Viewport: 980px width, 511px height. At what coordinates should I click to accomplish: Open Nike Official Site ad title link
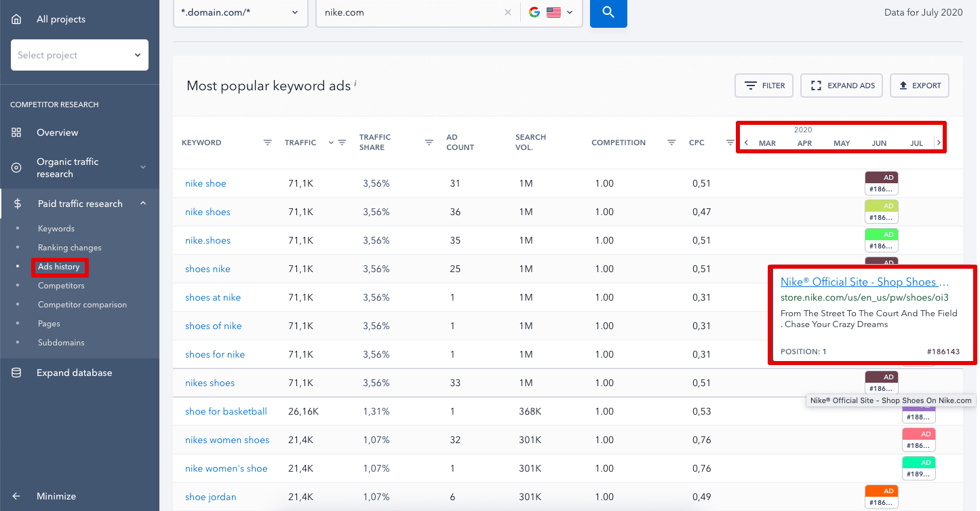(x=865, y=282)
